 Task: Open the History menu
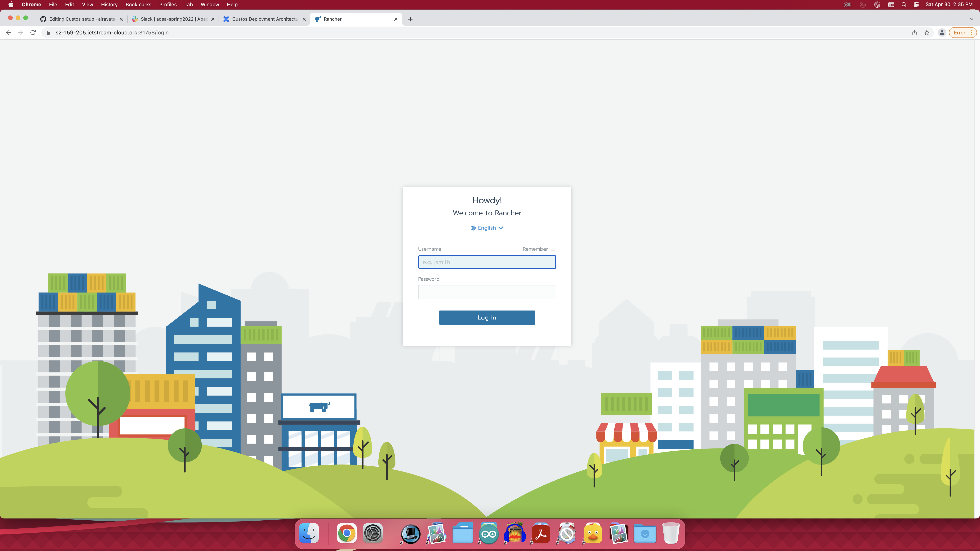click(x=109, y=5)
